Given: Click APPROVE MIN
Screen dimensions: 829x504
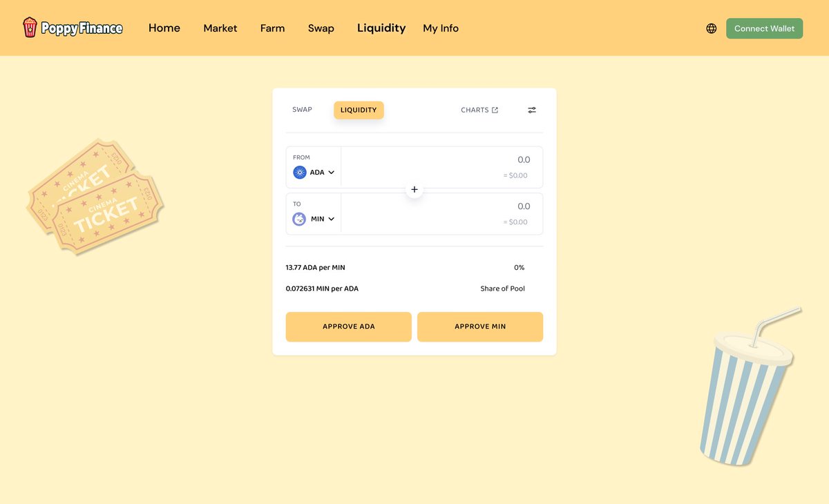Looking at the screenshot, I should (480, 326).
